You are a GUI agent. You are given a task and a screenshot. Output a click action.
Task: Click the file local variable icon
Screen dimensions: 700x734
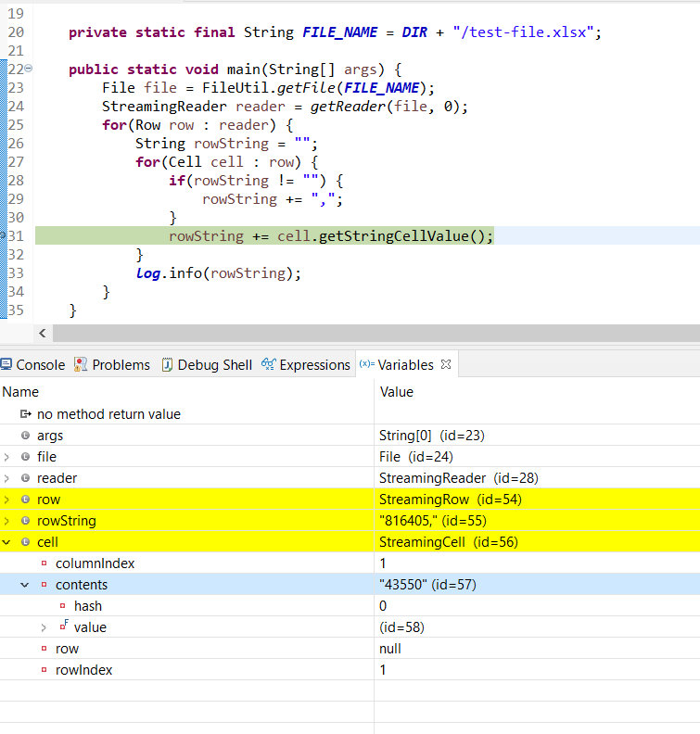point(25,456)
